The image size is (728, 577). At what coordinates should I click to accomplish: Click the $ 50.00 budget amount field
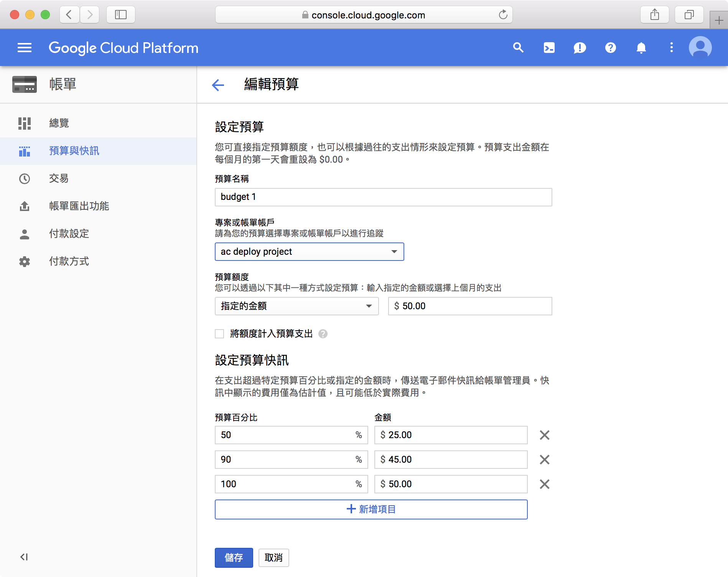[470, 306]
